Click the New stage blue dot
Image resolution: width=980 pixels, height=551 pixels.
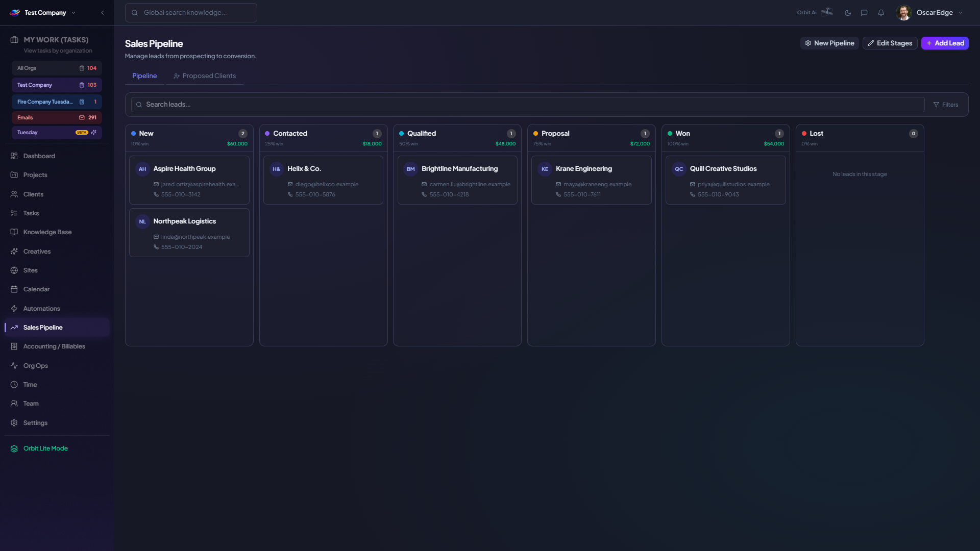[x=133, y=134]
